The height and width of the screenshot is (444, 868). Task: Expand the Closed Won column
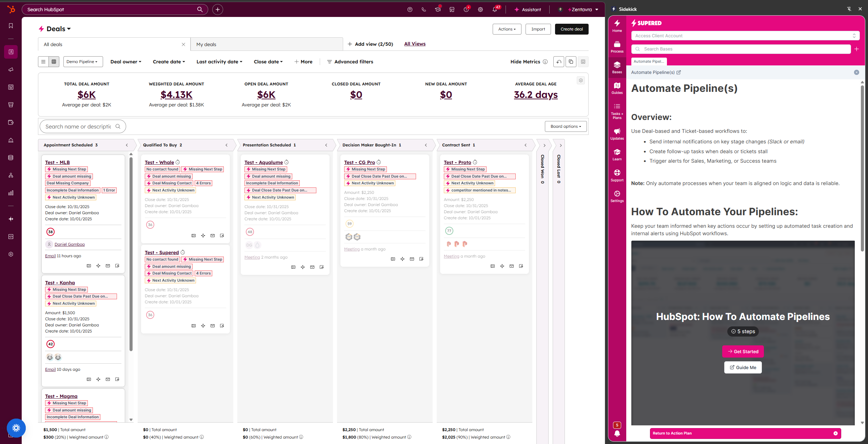545,145
